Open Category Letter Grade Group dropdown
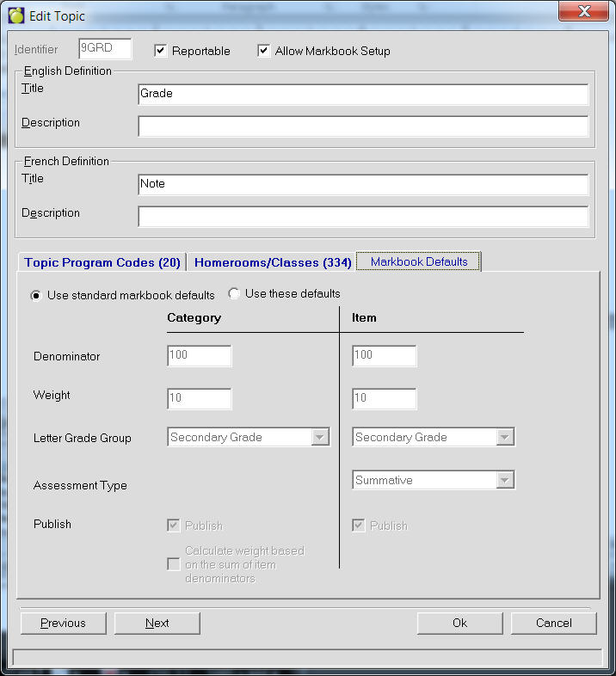The height and width of the screenshot is (676, 616). 320,437
